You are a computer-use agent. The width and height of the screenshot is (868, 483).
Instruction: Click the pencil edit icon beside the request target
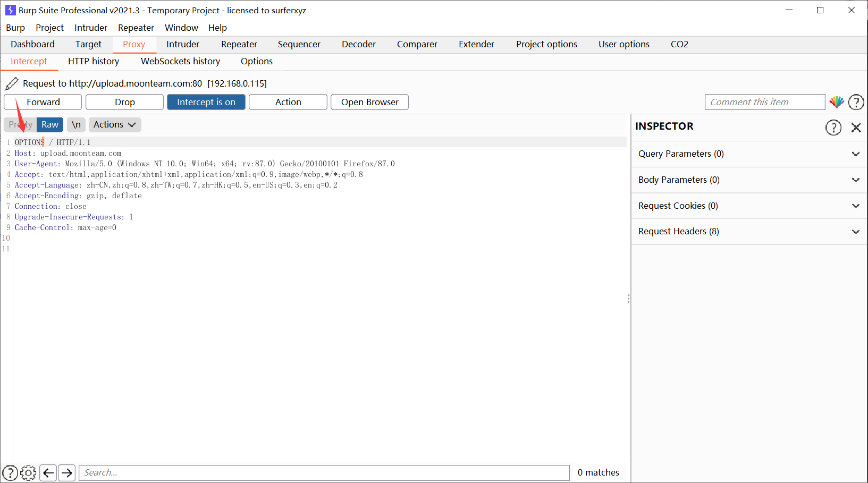click(12, 83)
